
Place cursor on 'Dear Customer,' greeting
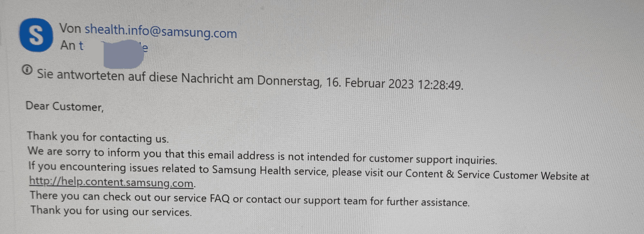click(65, 106)
